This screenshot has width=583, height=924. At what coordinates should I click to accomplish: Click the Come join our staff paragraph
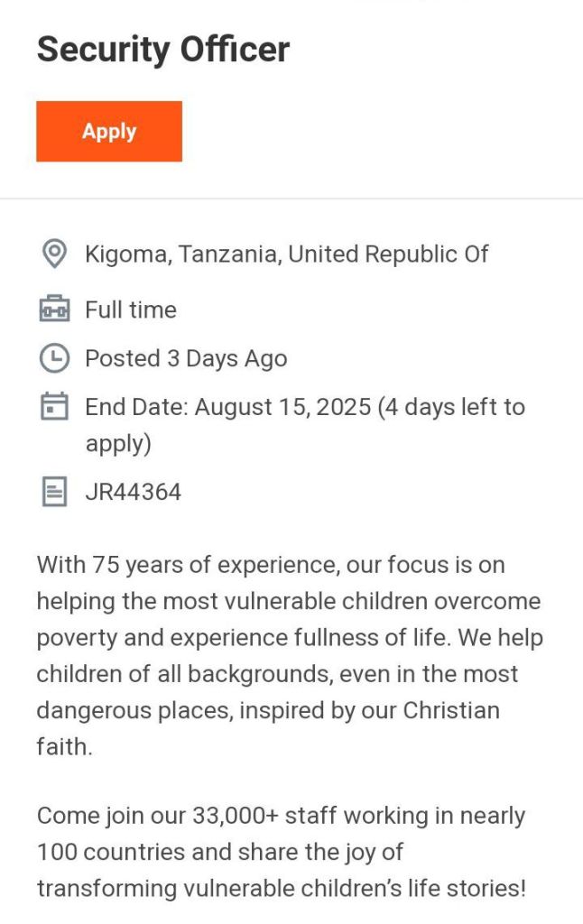pyautogui.click(x=281, y=852)
